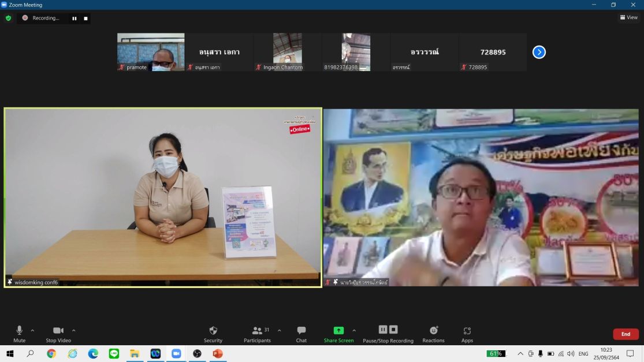Click the wisdomking conf6 video tile
Screen dimensions: 644x362
click(163, 197)
